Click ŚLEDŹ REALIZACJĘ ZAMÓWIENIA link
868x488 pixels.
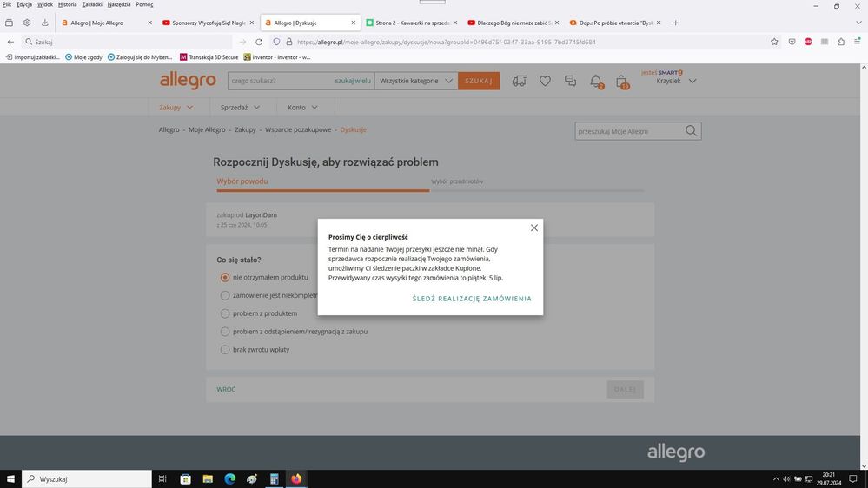point(472,299)
